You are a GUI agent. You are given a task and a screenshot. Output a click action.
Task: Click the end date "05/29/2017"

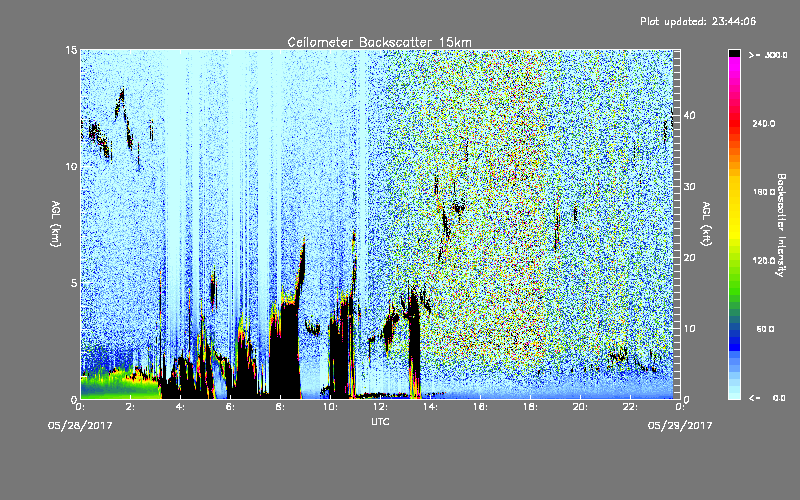[680, 426]
